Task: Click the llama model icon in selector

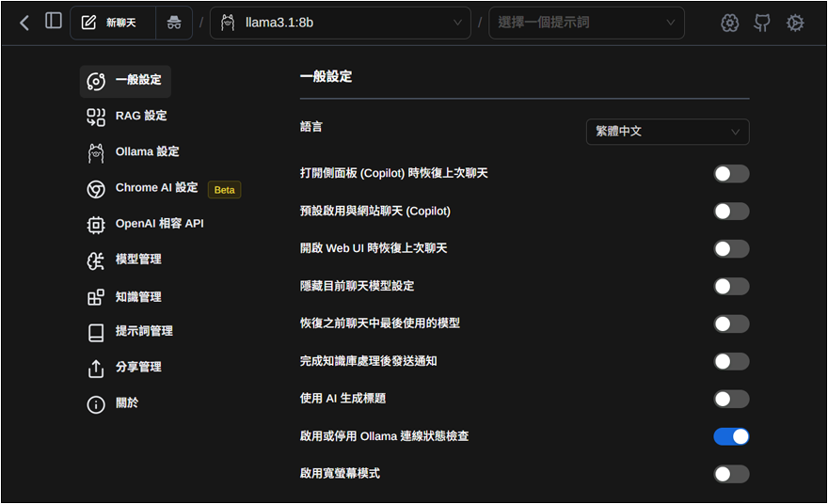Action: 228,23
